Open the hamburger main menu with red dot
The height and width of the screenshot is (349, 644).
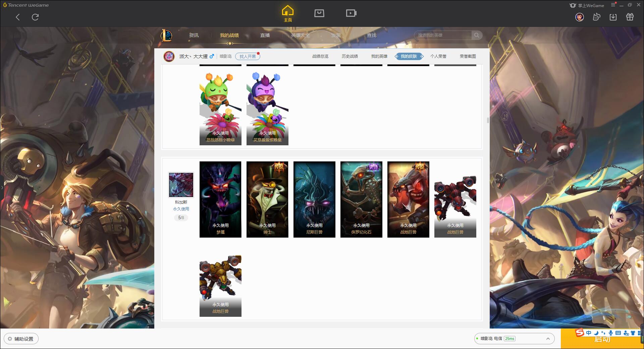613,5
